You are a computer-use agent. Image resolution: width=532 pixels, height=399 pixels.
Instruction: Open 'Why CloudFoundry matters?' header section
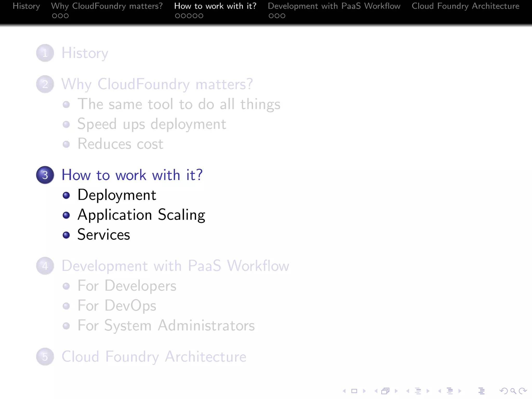pos(107,6)
